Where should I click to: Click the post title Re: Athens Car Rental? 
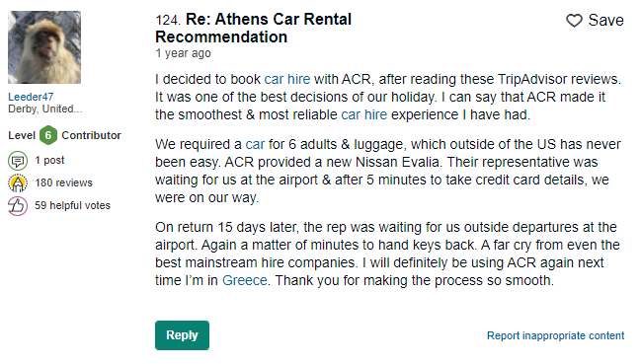[x=254, y=28]
